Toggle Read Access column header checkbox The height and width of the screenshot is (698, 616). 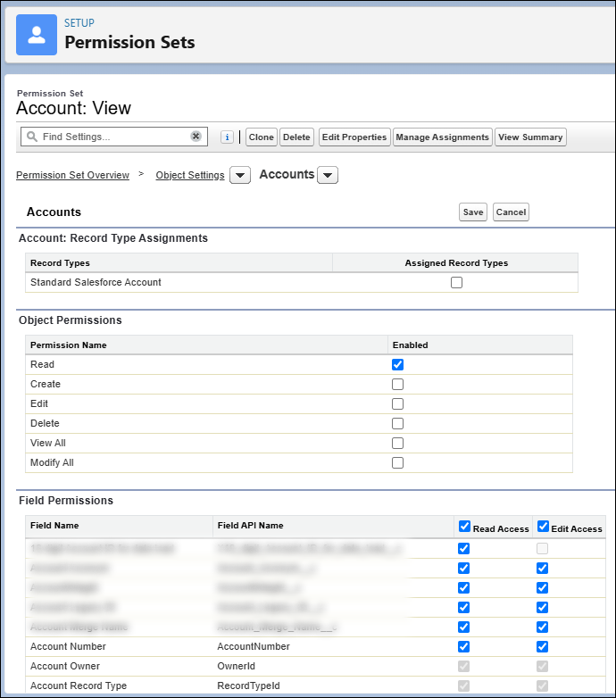pos(464,527)
